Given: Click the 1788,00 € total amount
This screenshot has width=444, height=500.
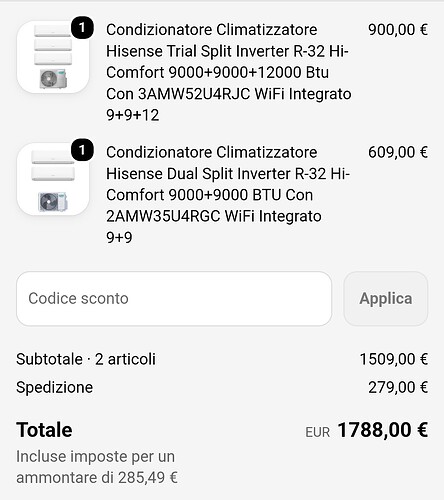Looking at the screenshot, I should [383, 430].
